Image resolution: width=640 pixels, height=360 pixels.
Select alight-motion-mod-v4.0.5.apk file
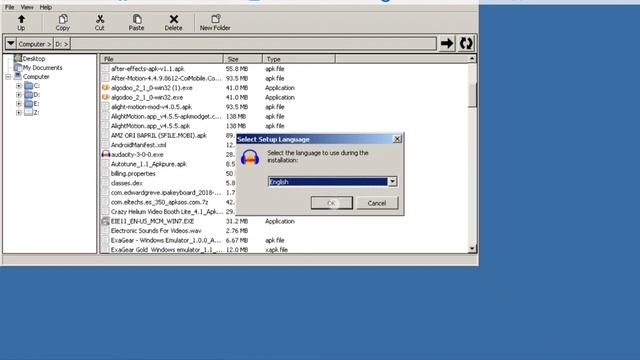click(x=151, y=107)
